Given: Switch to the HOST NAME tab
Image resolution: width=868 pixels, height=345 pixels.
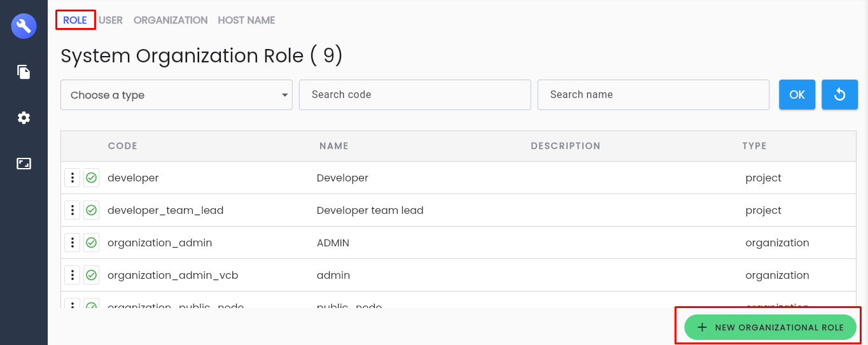Looking at the screenshot, I should click(x=246, y=20).
